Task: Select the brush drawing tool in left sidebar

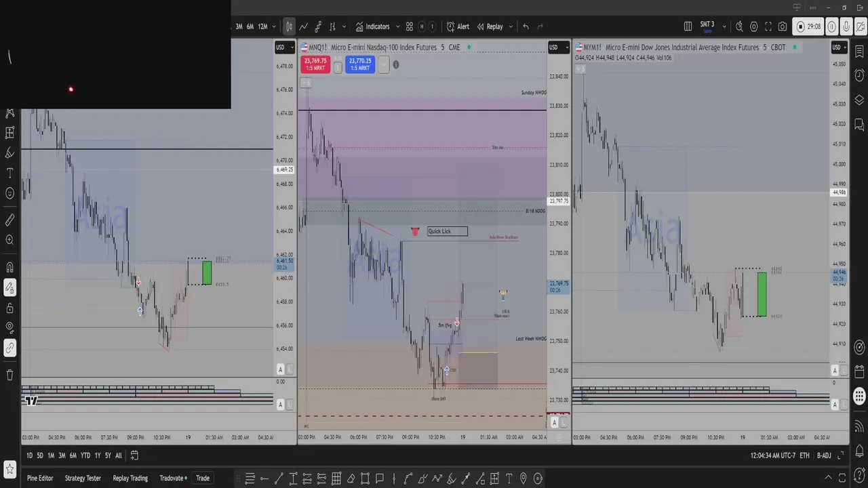Action: [9, 153]
